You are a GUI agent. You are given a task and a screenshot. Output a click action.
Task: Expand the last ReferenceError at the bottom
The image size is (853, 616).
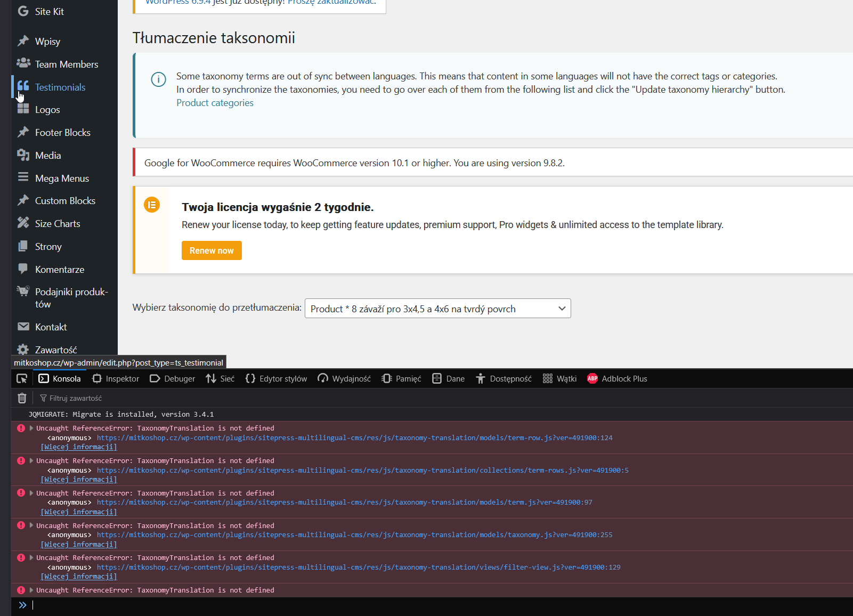point(31,590)
